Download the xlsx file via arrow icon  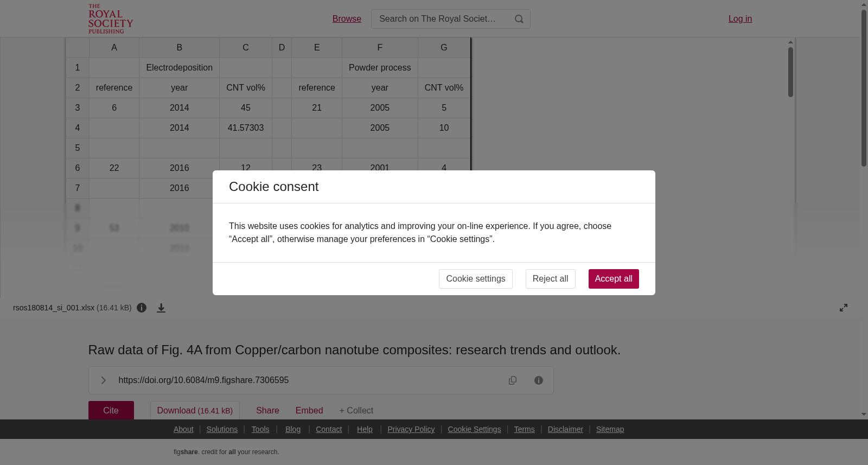(161, 308)
